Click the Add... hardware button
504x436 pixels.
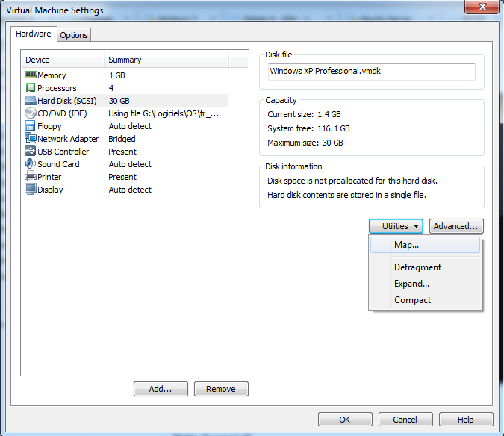[x=161, y=389]
